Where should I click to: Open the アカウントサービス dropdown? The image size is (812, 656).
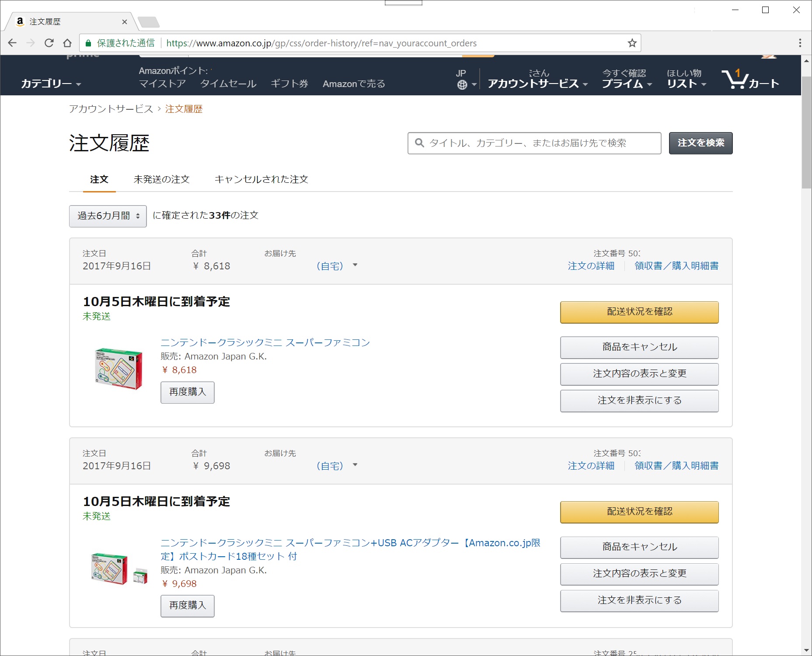(537, 84)
